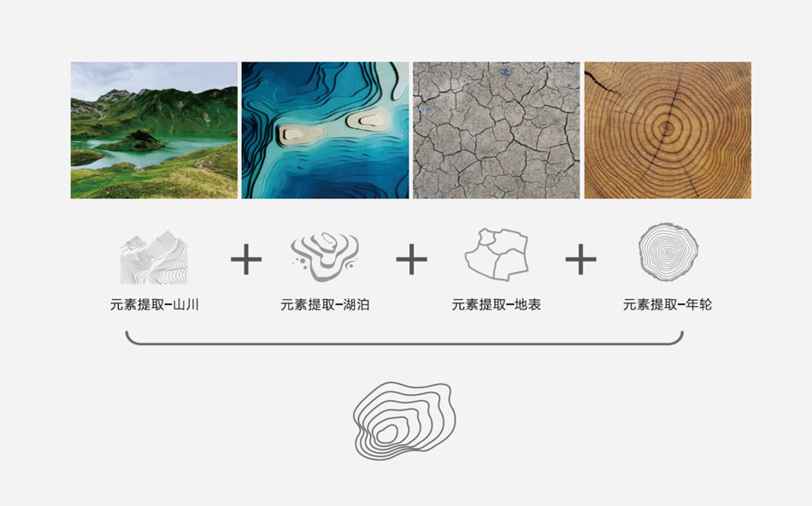812x506 pixels.
Task: Click the center of the tree ring photo
Action: click(667, 126)
